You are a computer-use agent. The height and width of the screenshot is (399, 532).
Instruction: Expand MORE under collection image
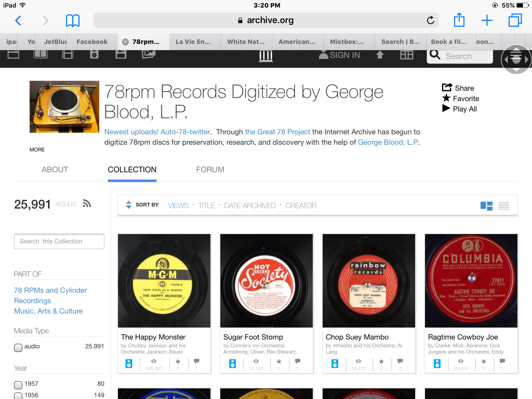37,150
